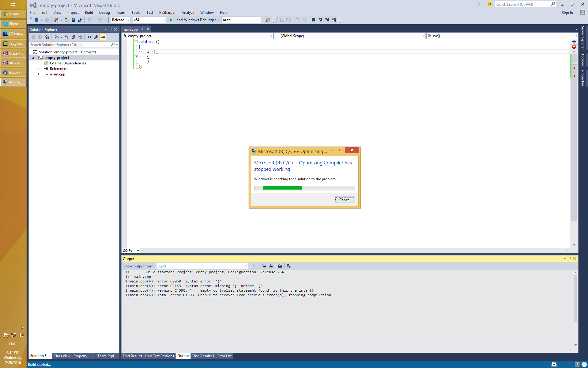Viewport: 588px width, 368px height.
Task: Click the Find in Files toolbar icon
Action: (268, 20)
